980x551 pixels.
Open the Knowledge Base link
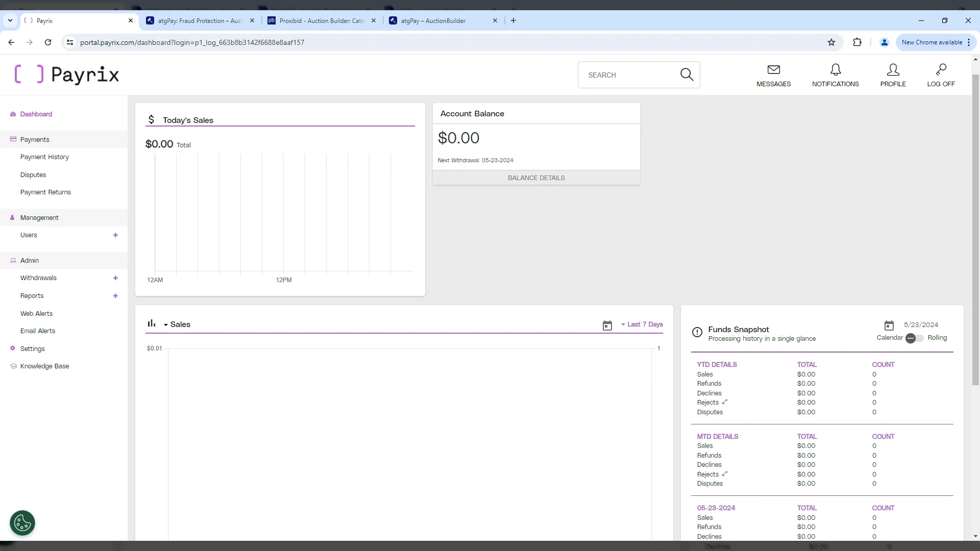pyautogui.click(x=44, y=366)
